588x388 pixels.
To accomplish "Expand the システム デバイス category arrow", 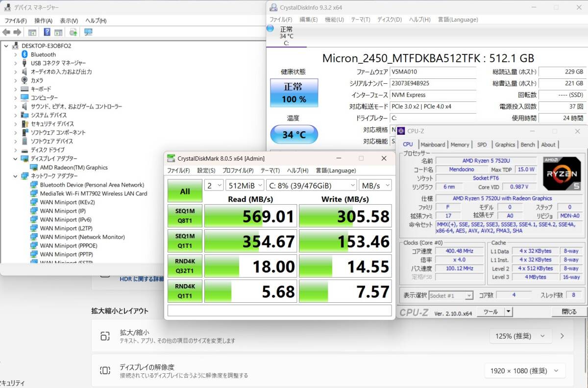I will pyautogui.click(x=15, y=115).
